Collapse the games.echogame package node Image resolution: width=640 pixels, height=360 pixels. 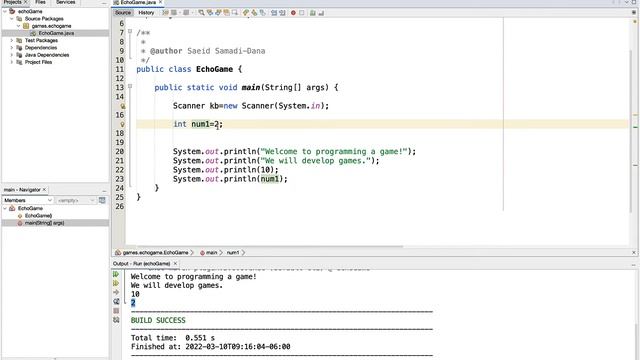click(x=19, y=26)
